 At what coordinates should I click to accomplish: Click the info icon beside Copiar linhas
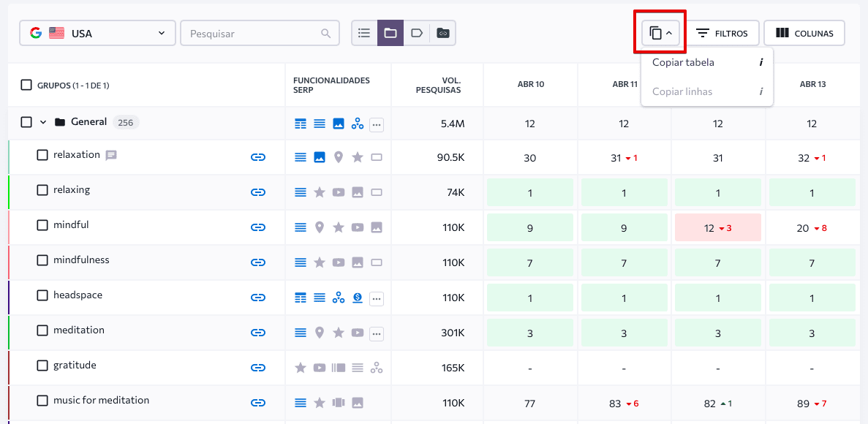[761, 91]
